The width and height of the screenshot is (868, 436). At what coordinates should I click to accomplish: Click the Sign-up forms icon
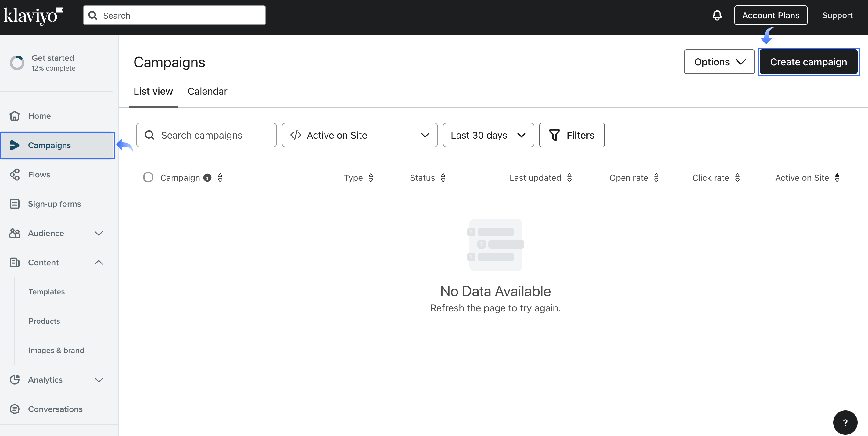pyautogui.click(x=15, y=204)
